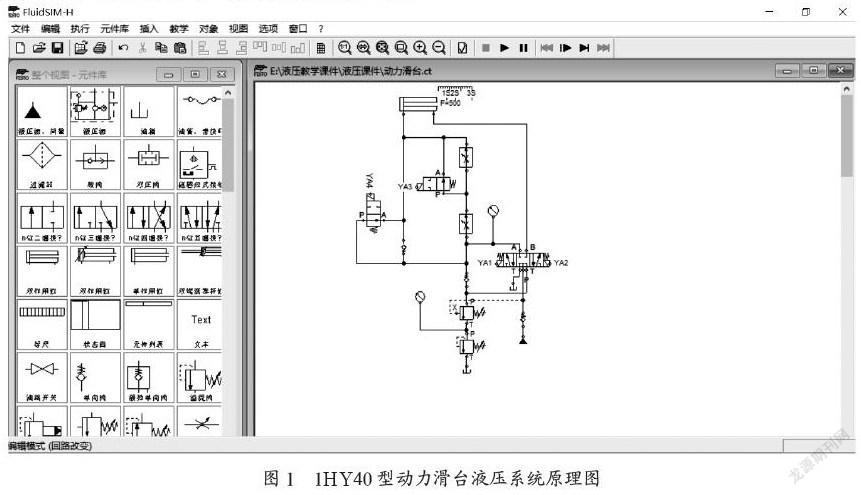Open the 选项 menu

click(x=268, y=29)
